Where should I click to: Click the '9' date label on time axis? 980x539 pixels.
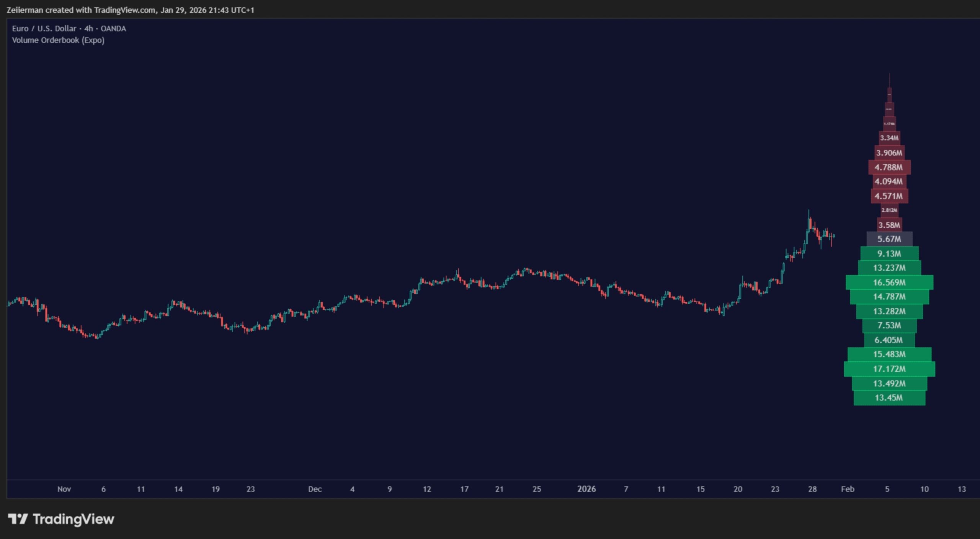click(389, 489)
